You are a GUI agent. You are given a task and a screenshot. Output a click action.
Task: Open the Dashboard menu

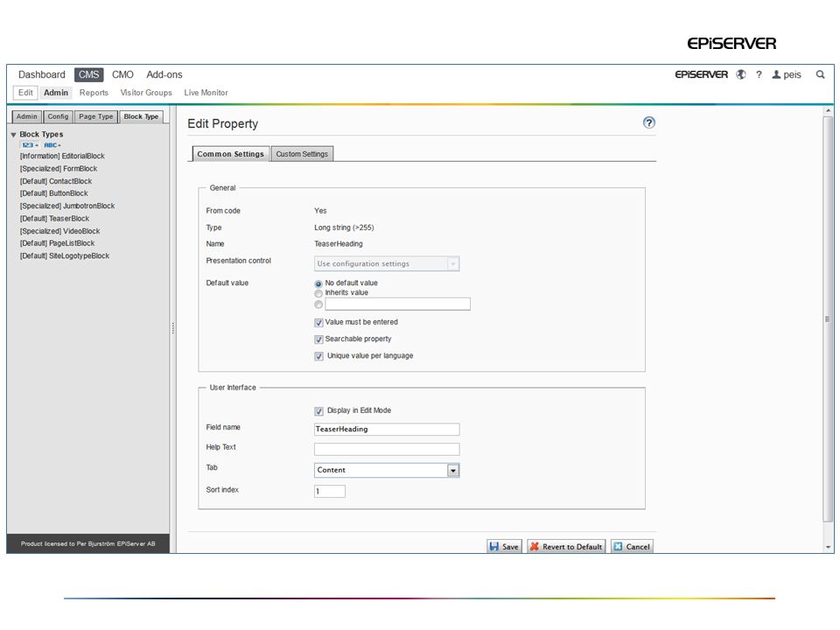(42, 74)
